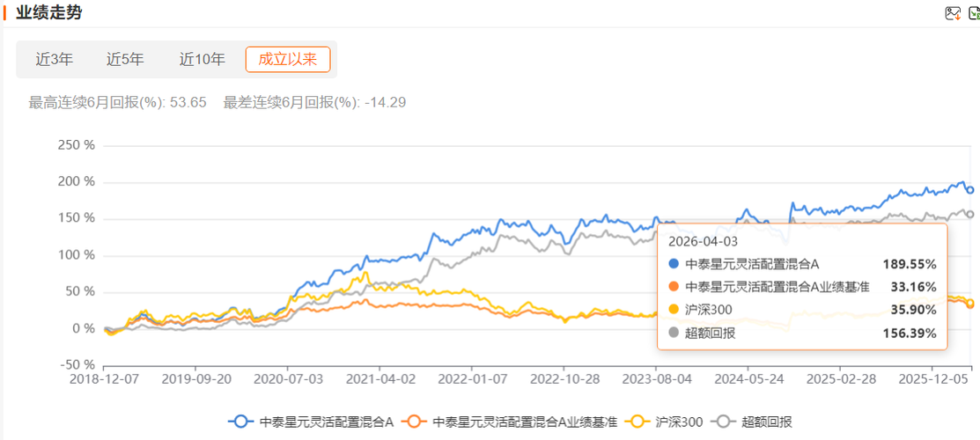Toggle 沪深300 series label in legend
The image size is (980, 440).
(x=682, y=422)
